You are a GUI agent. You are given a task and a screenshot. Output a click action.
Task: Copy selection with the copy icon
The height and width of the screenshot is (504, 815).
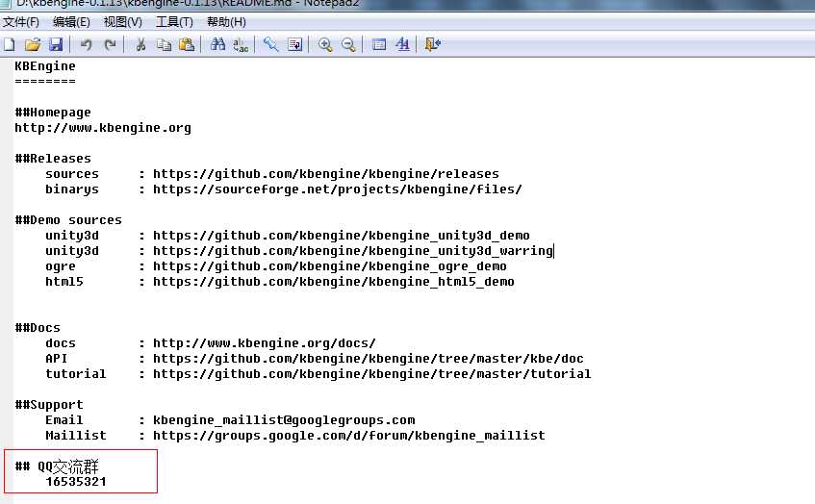click(164, 44)
